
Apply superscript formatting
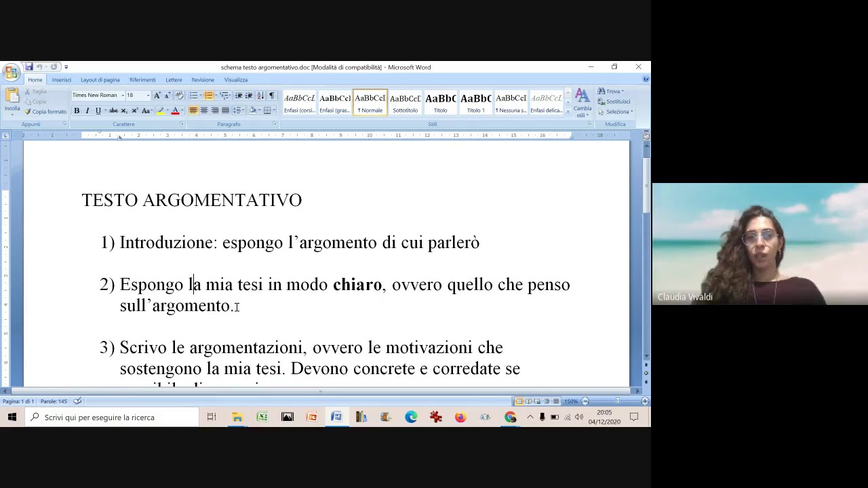tap(134, 110)
